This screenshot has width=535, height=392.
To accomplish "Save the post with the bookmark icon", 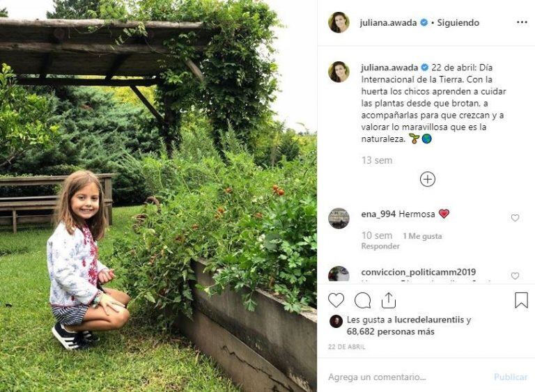I will [521, 300].
